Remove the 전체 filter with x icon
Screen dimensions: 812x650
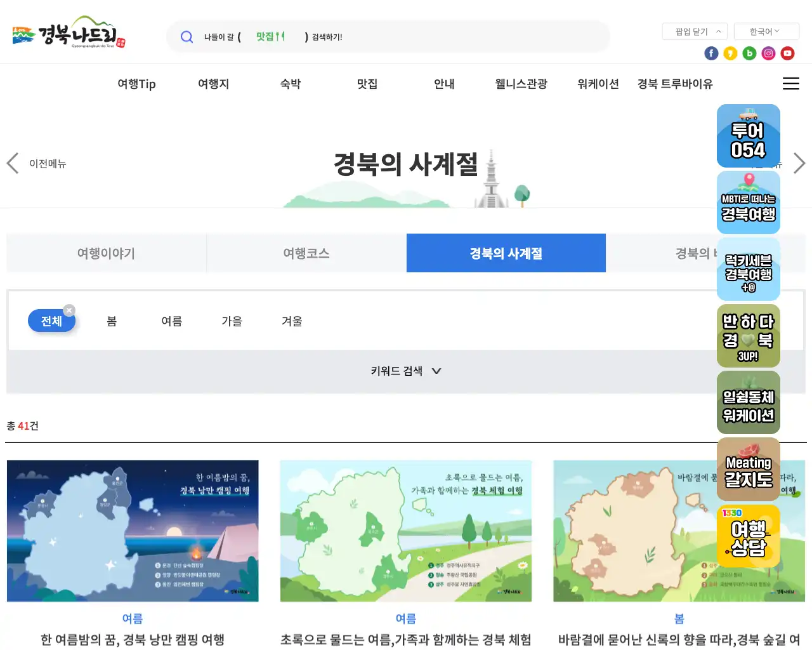[x=69, y=310]
